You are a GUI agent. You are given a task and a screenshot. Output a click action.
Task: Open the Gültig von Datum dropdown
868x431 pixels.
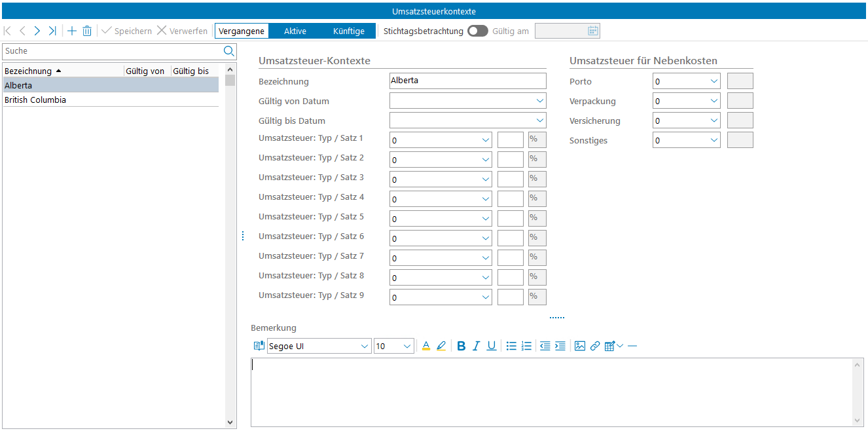(539, 101)
